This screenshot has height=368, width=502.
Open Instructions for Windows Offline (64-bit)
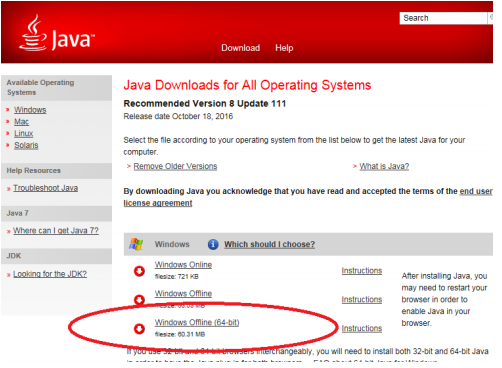362,329
